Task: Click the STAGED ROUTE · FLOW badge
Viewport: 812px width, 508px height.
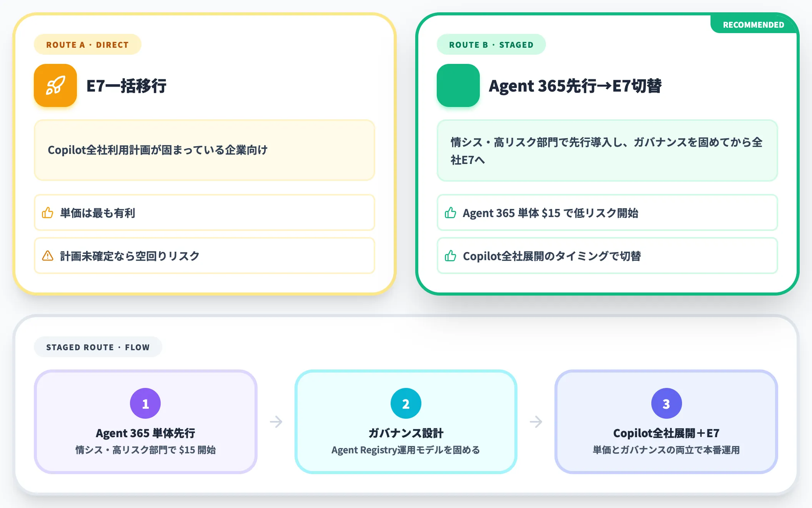Action: point(98,347)
